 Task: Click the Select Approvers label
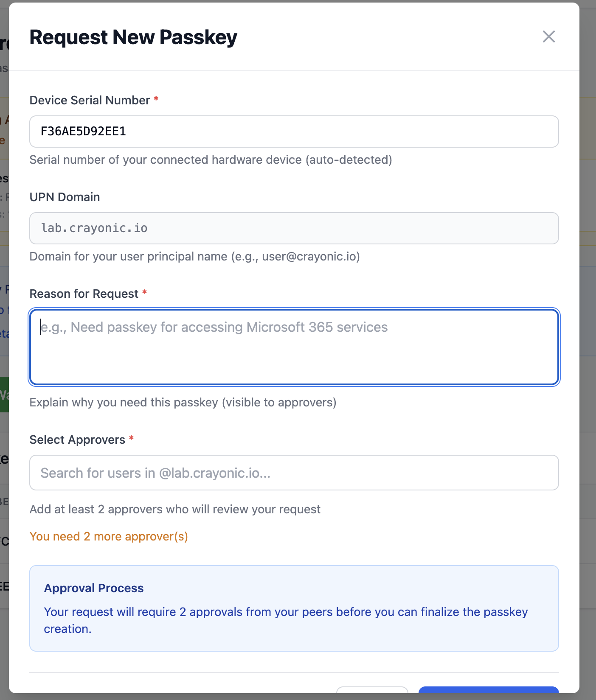(x=77, y=440)
